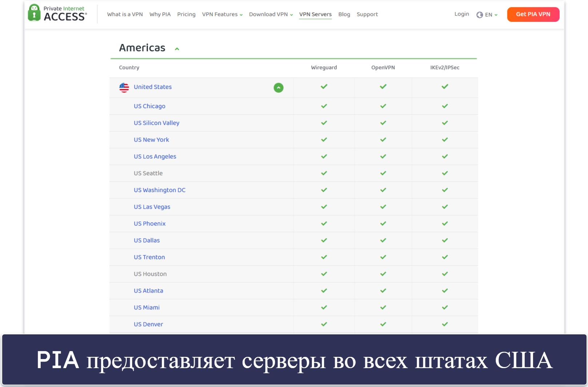Open the Support nav link
588x387 pixels.
pos(367,14)
